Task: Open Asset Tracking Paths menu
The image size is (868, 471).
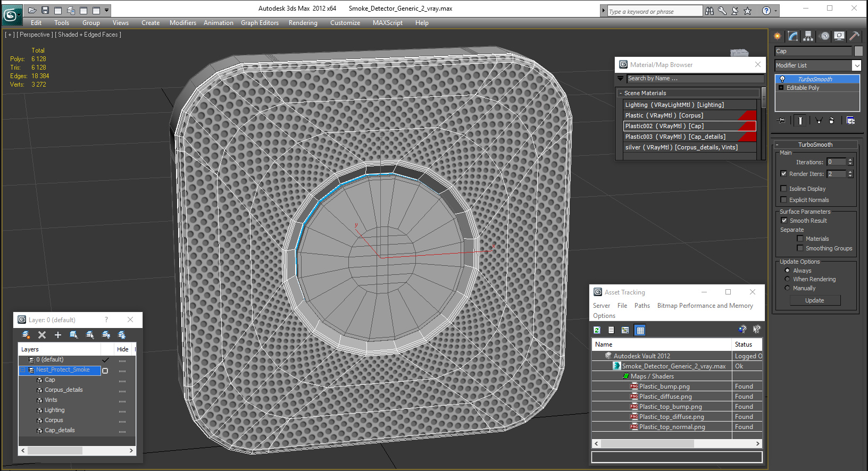Action: [x=642, y=306]
